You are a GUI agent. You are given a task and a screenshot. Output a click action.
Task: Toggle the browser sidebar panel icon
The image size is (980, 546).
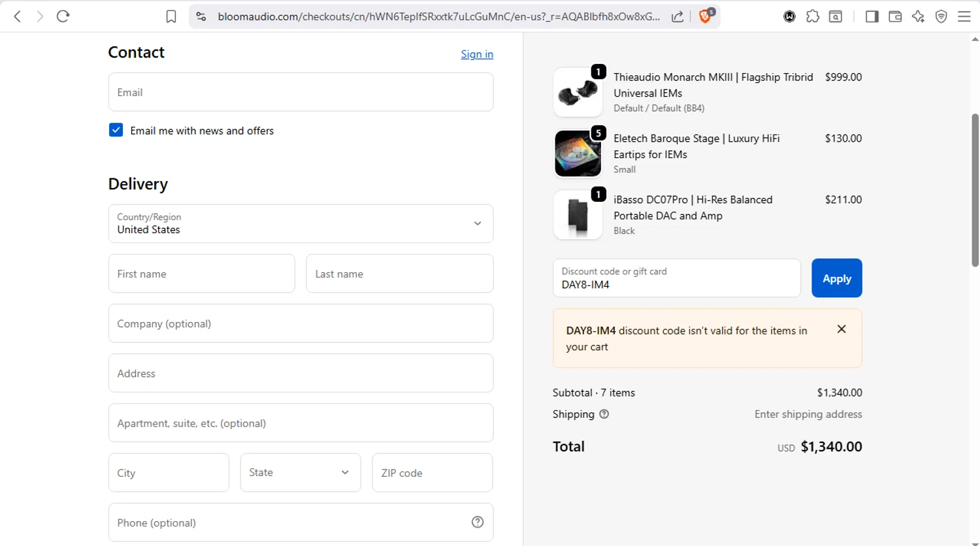pos(872,16)
